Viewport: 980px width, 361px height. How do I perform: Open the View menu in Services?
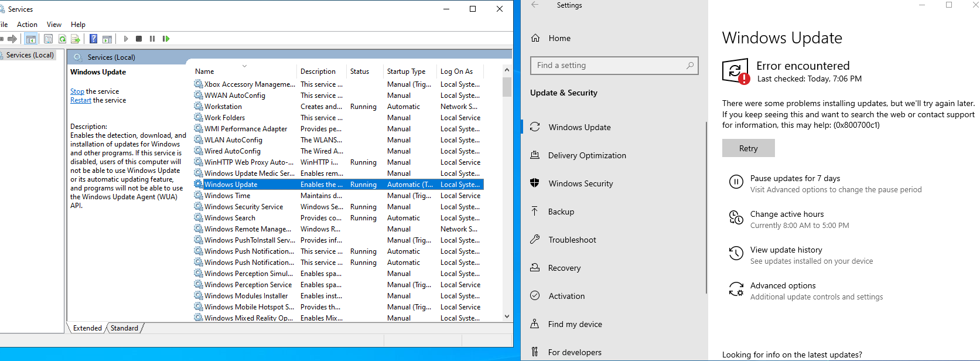point(54,25)
